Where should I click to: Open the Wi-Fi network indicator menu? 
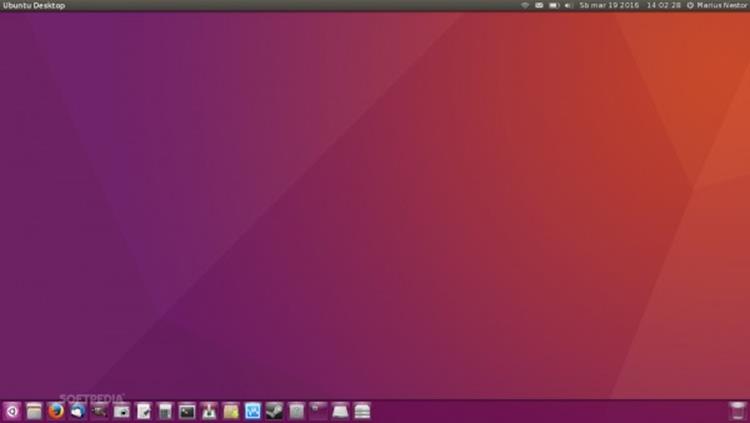(x=524, y=5)
